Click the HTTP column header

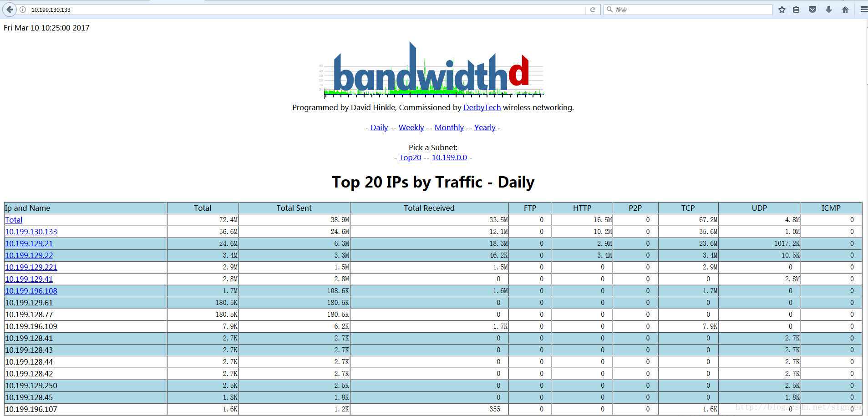pos(582,208)
